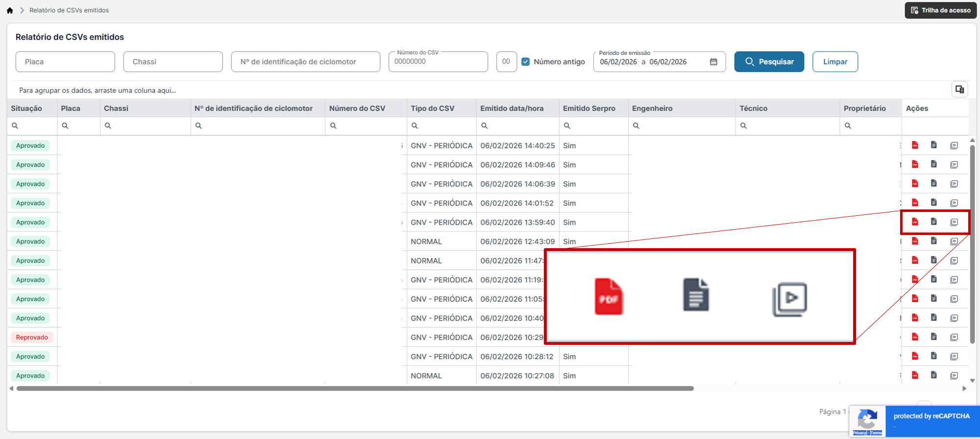The height and width of the screenshot is (439, 980).
Task: Sort by the Emitido data/hora column header
Action: (x=512, y=108)
